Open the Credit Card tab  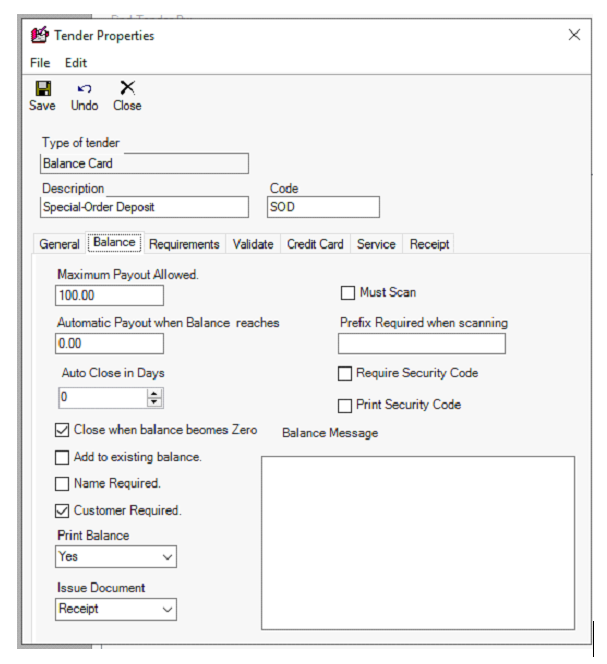315,244
